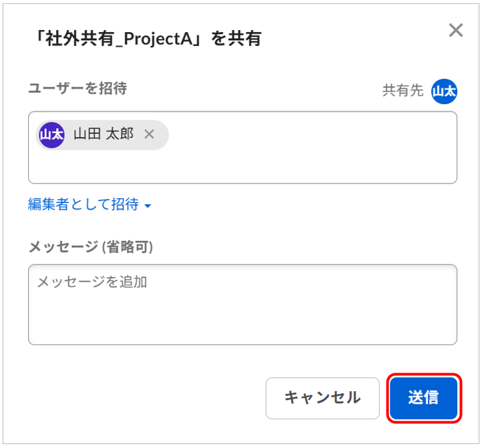Select the 山田 太郎 name in the chip
Image resolution: width=482 pixels, height=448 pixels.
click(103, 134)
